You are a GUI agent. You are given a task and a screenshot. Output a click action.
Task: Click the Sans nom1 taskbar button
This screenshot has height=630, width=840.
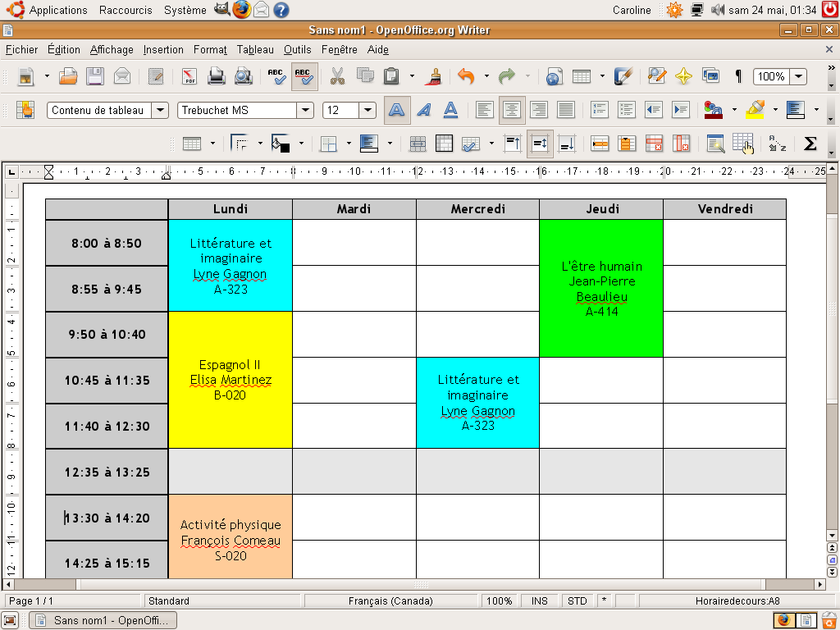pos(104,619)
